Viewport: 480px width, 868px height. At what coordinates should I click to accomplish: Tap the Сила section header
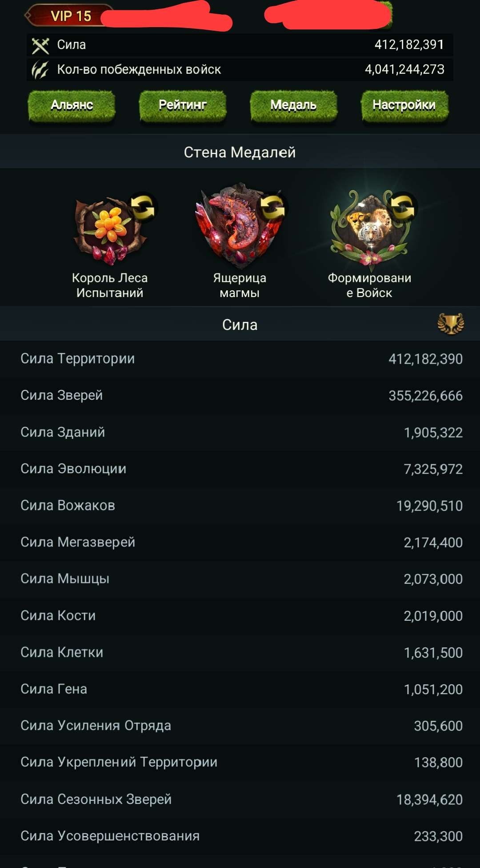[240, 325]
